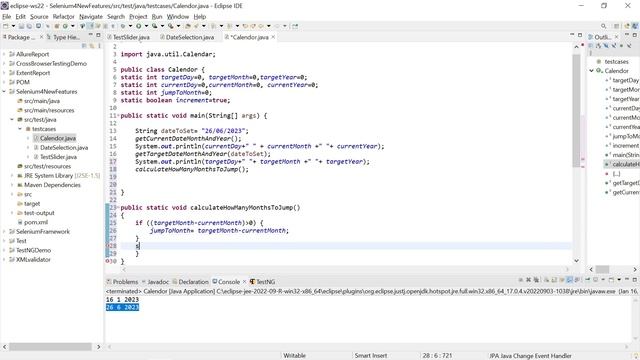Click the Outline horizontal scrollbar thumb
Viewport: 640px width, 360px height.
(602, 269)
